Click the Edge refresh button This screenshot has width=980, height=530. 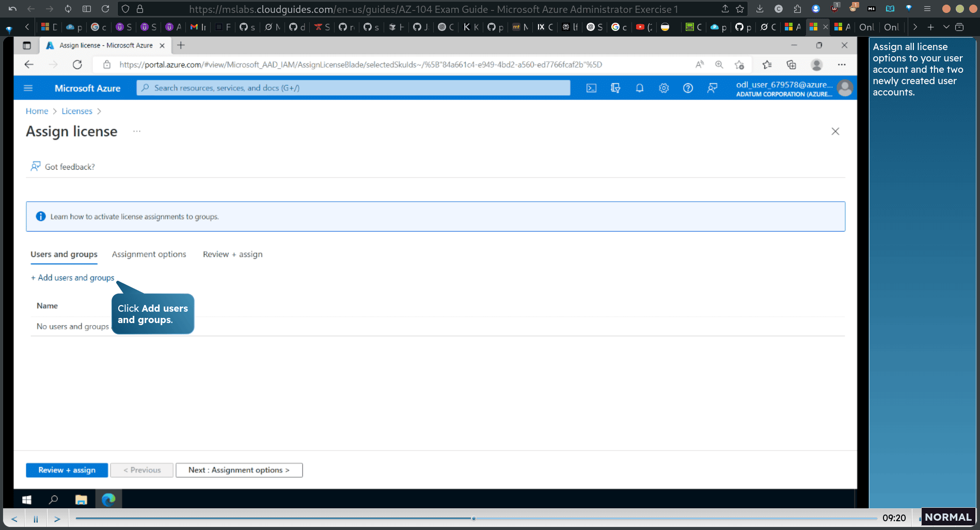77,65
